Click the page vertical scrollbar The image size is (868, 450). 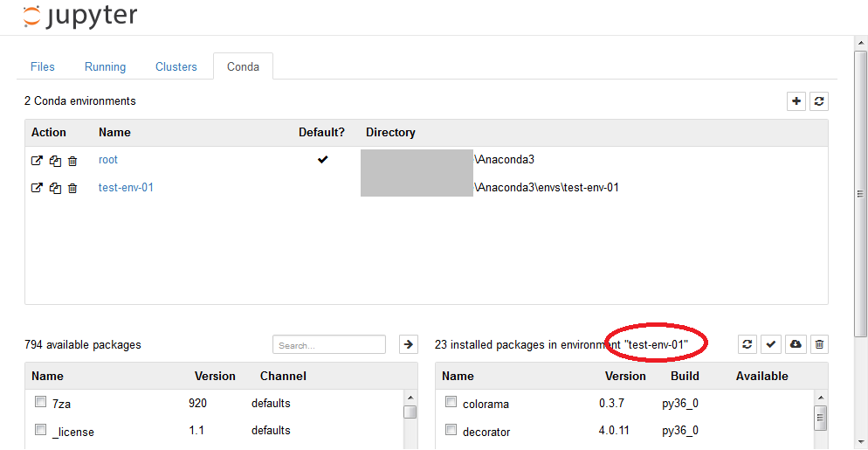pyautogui.click(x=860, y=194)
